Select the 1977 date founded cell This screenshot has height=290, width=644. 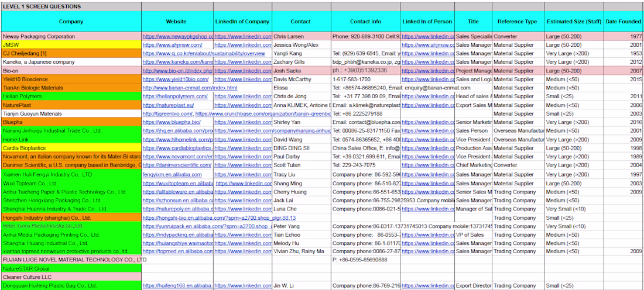point(624,36)
